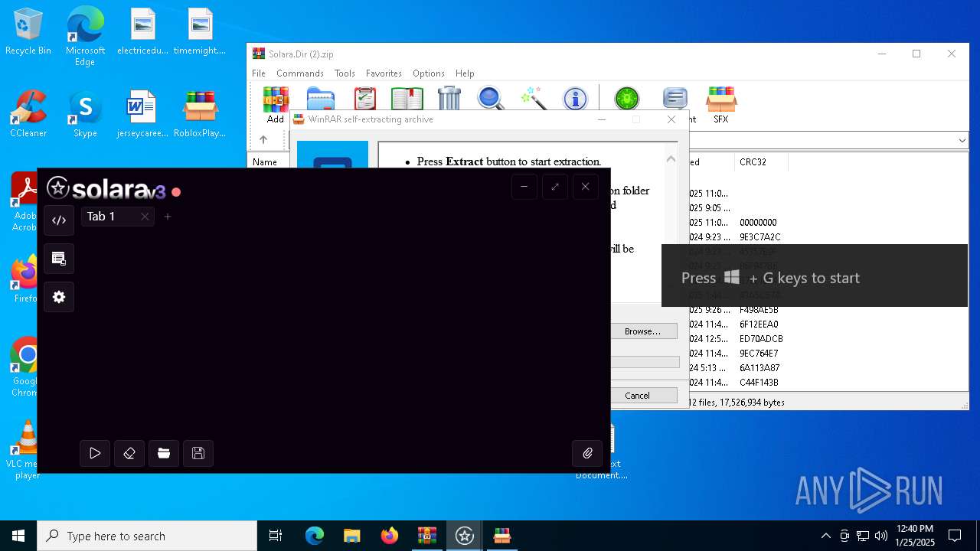Open Firefox from the taskbar
Image resolution: width=980 pixels, height=551 pixels.
(x=390, y=536)
